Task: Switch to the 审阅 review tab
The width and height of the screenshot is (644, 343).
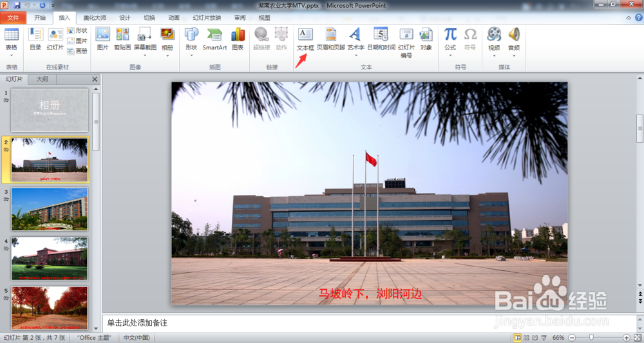Action: [x=240, y=17]
